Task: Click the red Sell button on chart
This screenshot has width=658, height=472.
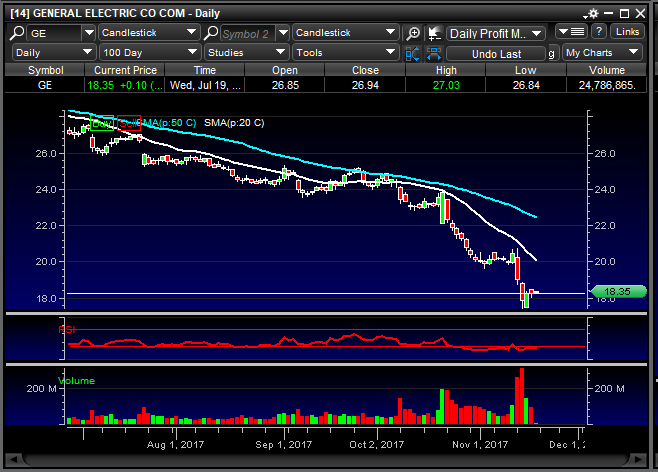Action: coord(129,123)
